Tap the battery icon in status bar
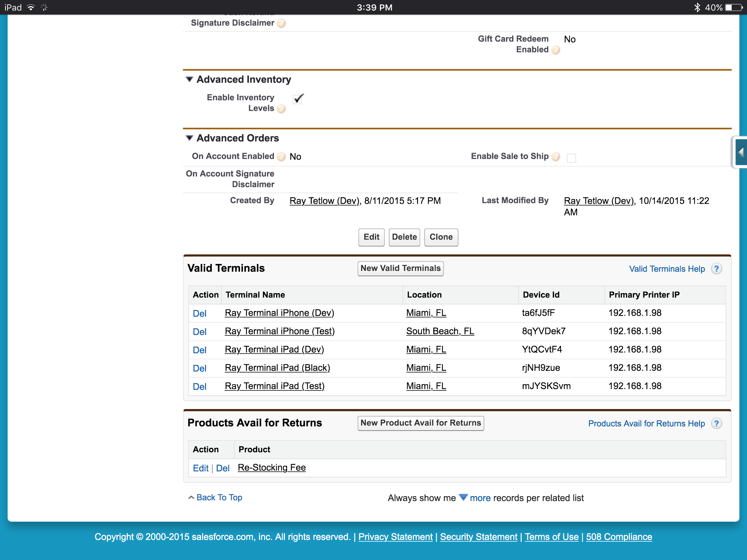The image size is (747, 560). pos(734,7)
